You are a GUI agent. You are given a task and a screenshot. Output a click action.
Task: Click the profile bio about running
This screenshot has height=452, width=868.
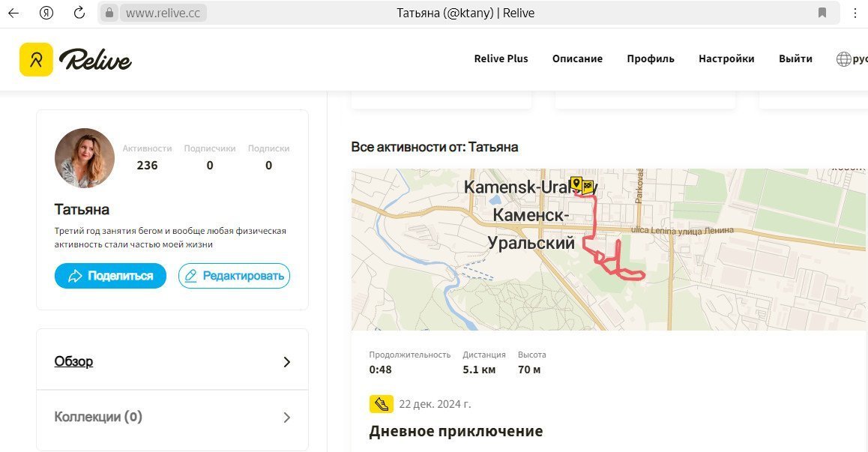pos(170,238)
